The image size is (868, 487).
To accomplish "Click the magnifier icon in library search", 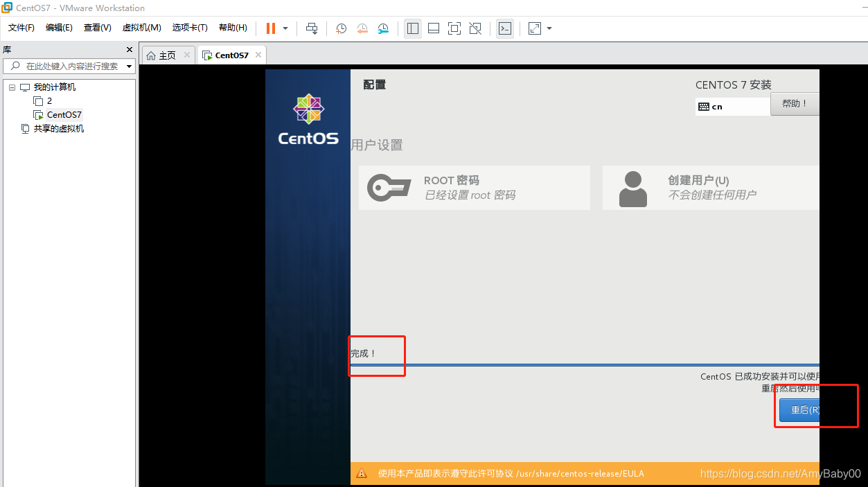I will 14,67.
